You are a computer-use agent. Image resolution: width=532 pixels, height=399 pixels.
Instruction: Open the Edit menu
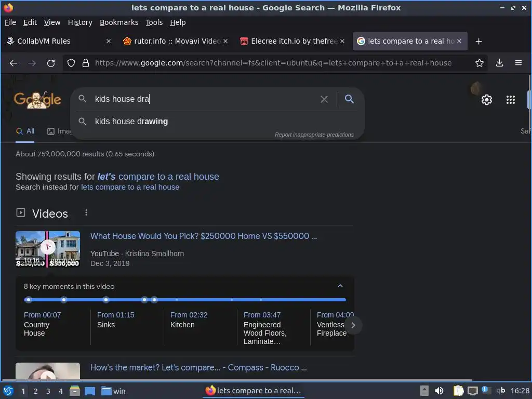[x=30, y=22]
